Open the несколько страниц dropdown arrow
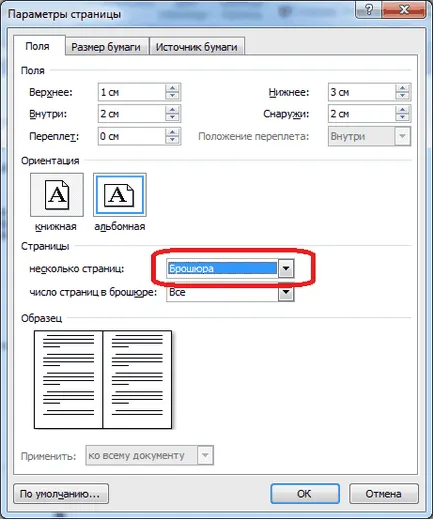Image resolution: width=434 pixels, height=520 pixels. click(286, 268)
